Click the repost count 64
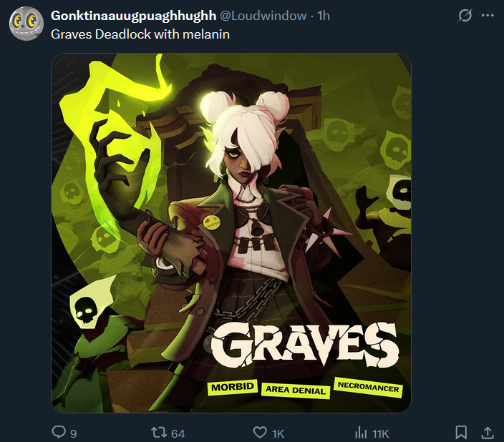This screenshot has height=442, width=504. coord(178,433)
